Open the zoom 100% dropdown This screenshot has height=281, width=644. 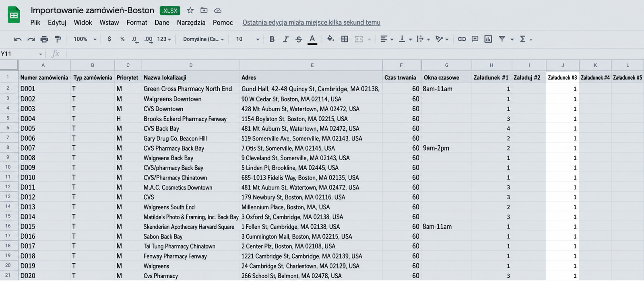pos(85,39)
